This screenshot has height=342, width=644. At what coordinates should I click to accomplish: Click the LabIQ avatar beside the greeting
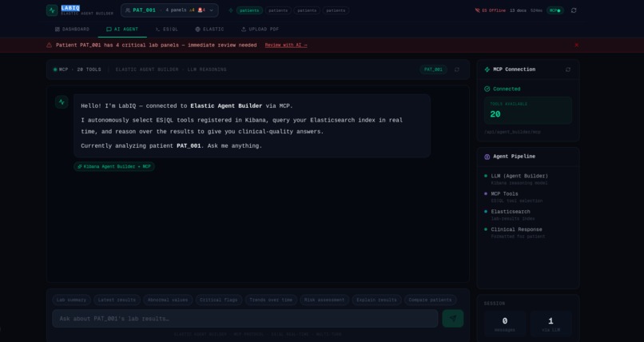[x=62, y=101]
